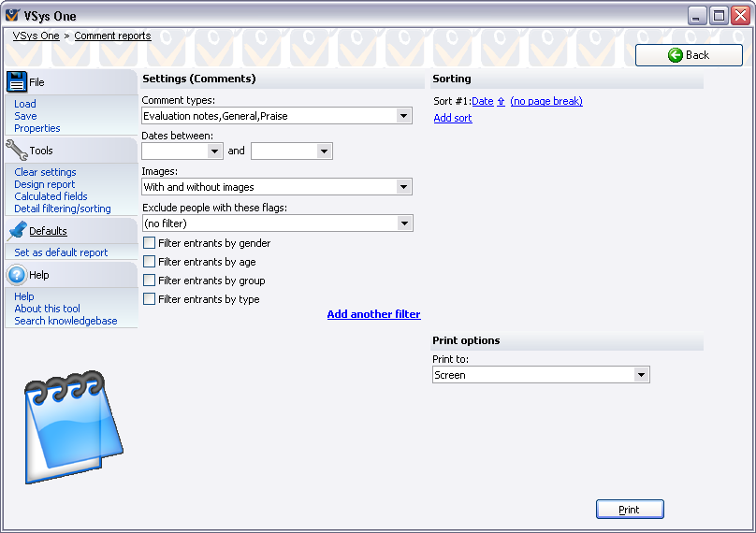
Task: Click the Tools section header label
Action: tap(41, 151)
